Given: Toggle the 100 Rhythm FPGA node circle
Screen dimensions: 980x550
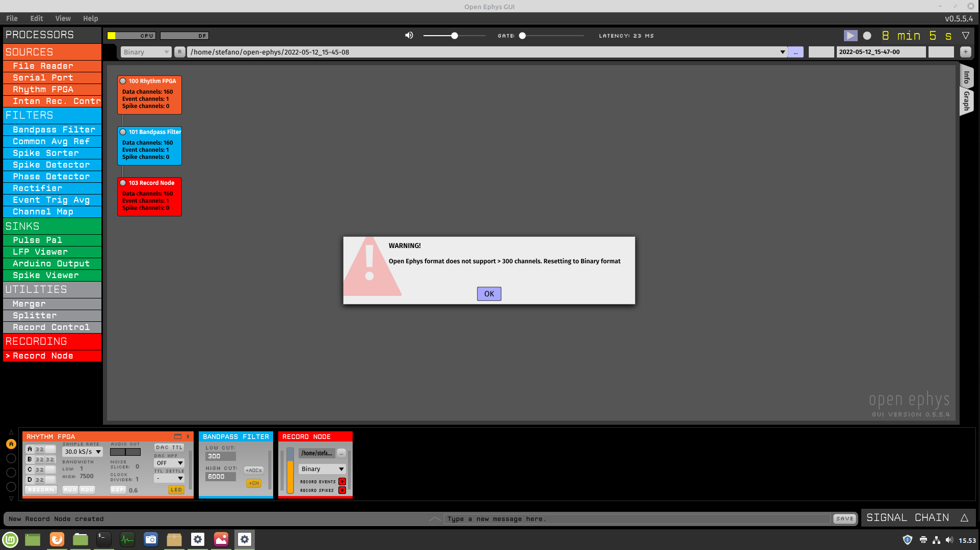Looking at the screenshot, I should [x=123, y=81].
